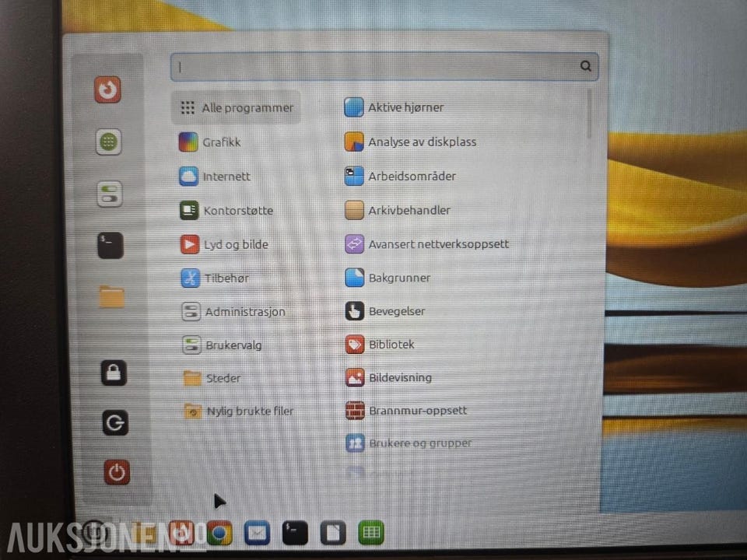This screenshot has height=560, width=747.
Task: Open System Settings toggles icon in sidebar
Action: [x=110, y=194]
